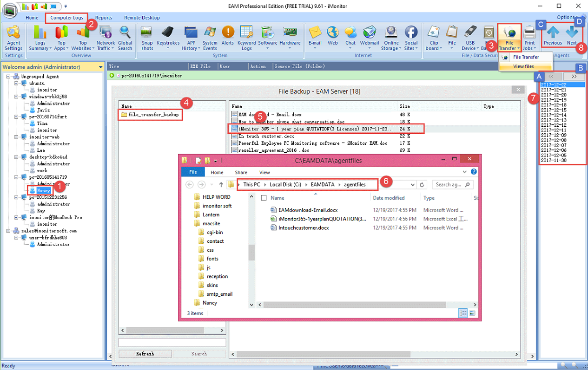Click search box in File Backup dialog

[172, 343]
